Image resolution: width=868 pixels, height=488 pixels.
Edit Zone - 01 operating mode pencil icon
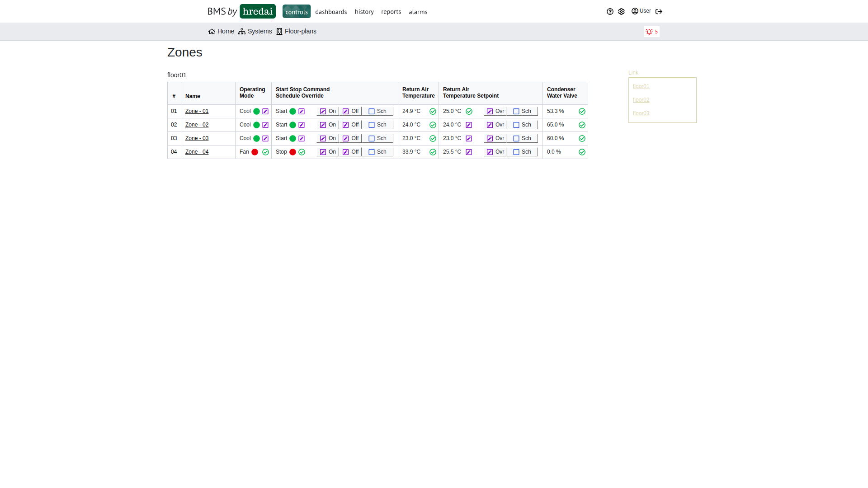[265, 112]
